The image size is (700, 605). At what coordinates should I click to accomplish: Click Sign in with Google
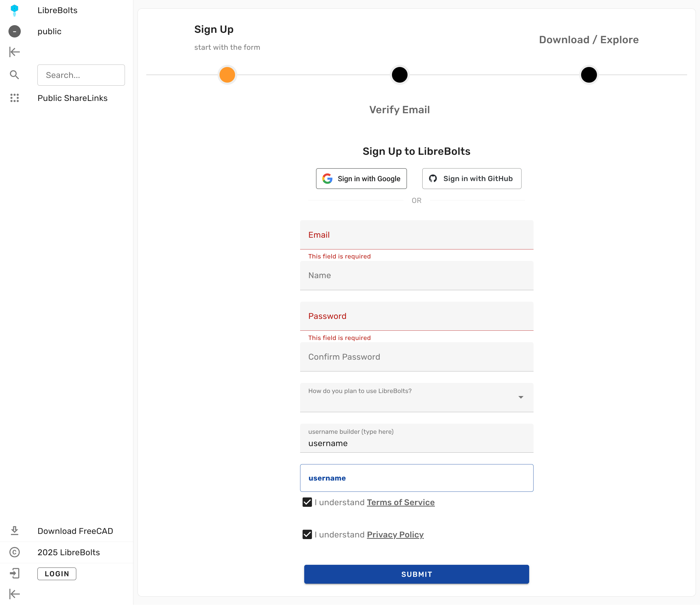point(361,178)
